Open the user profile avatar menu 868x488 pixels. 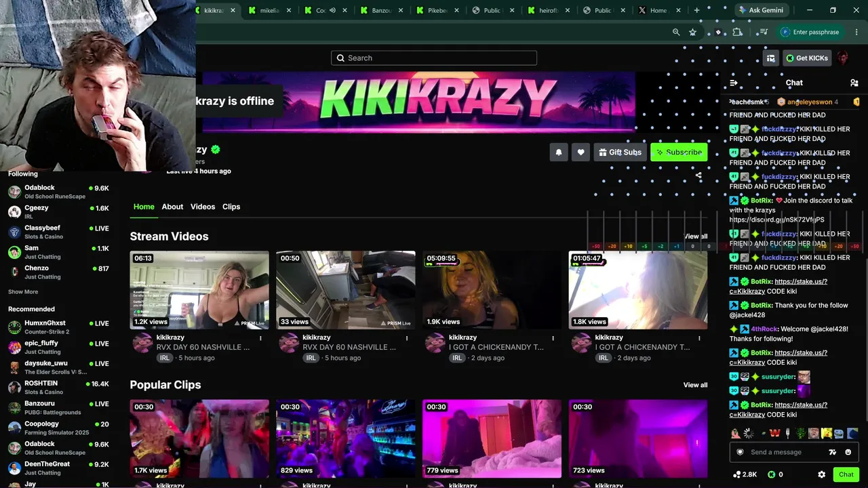[x=843, y=58]
